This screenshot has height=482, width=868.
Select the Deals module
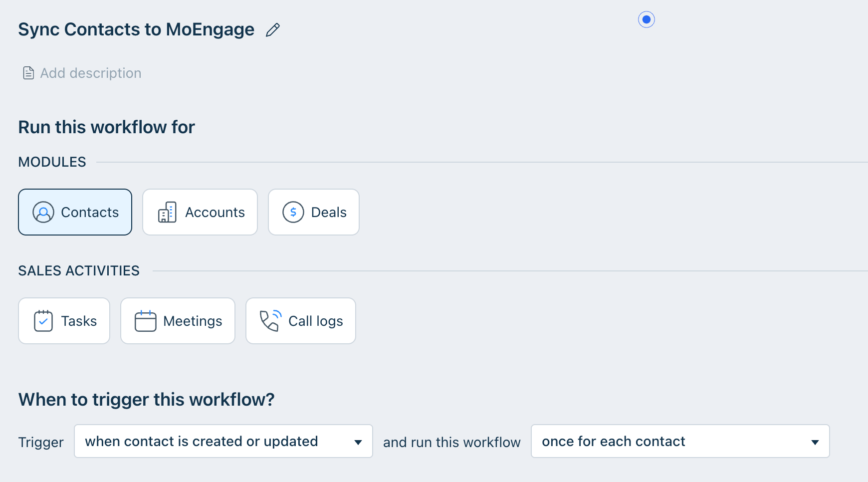(x=314, y=212)
